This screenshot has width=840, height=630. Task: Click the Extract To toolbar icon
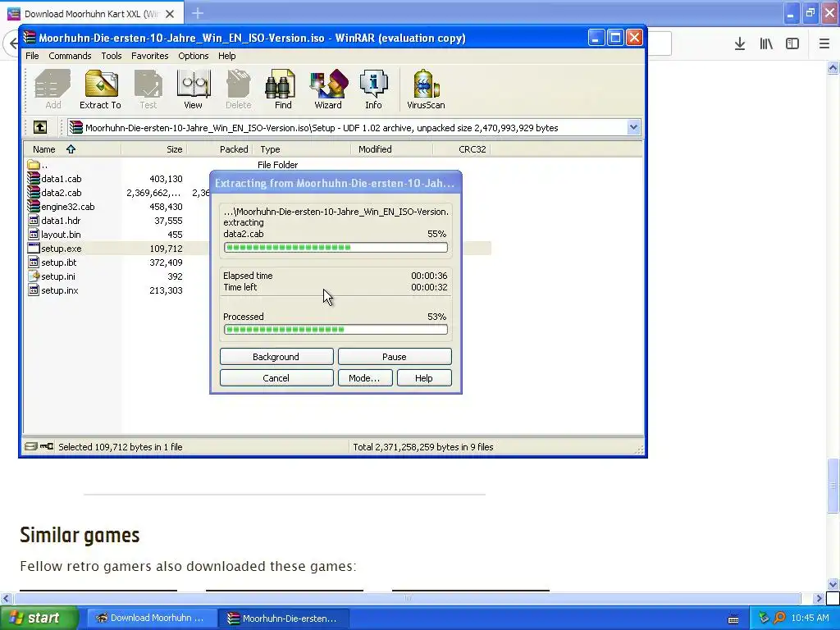click(x=100, y=89)
